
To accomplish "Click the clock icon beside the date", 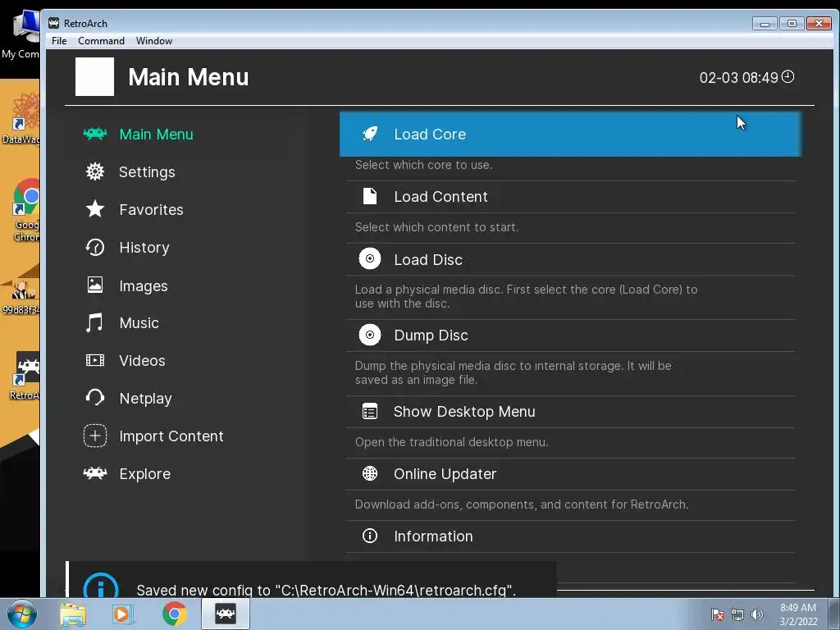I will pyautogui.click(x=788, y=76).
